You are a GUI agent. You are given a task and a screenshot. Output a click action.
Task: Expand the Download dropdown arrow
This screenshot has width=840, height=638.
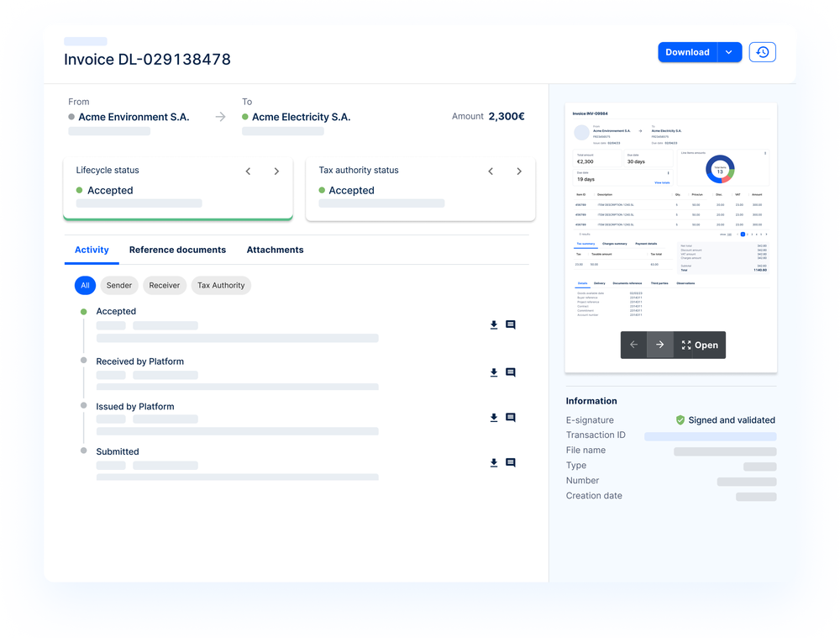pos(729,52)
